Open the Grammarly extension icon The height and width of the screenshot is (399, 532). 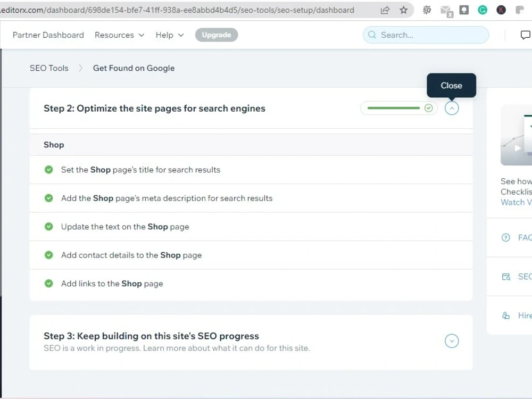coord(483,10)
